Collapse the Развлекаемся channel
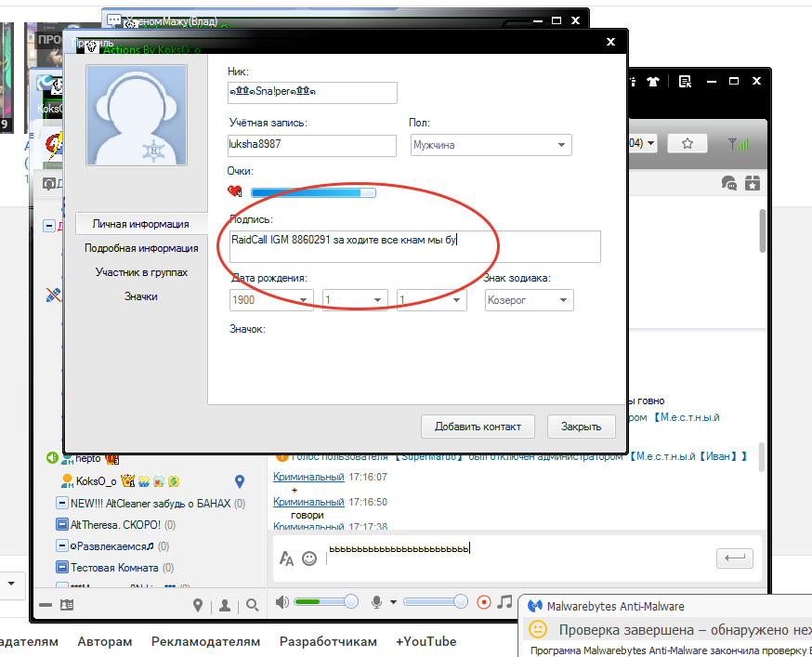The width and height of the screenshot is (812, 657). coord(61,546)
